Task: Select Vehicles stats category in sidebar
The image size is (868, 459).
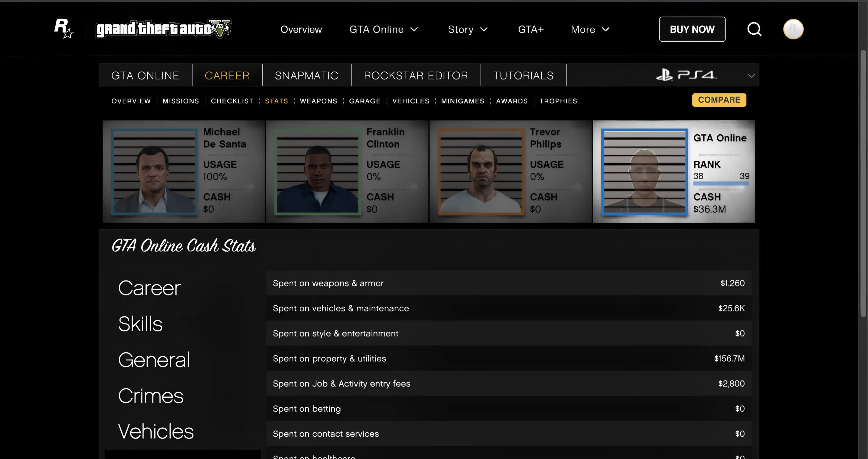Action: 156,431
